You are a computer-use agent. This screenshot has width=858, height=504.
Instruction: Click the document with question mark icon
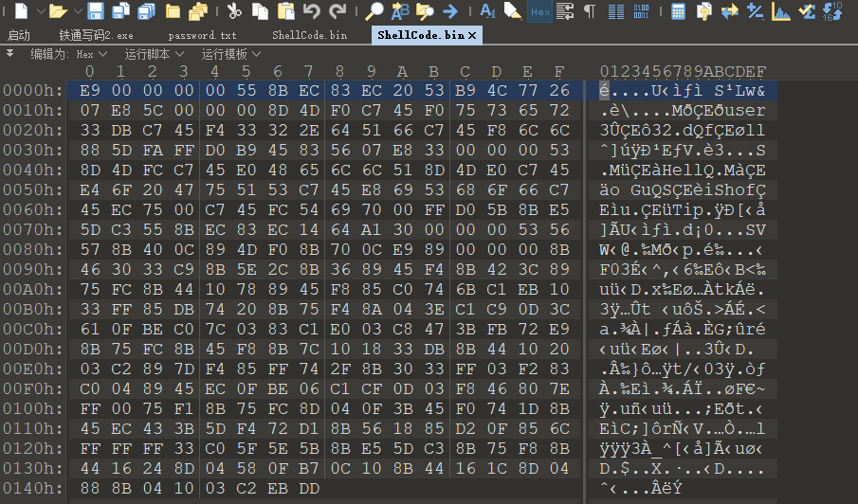click(703, 11)
